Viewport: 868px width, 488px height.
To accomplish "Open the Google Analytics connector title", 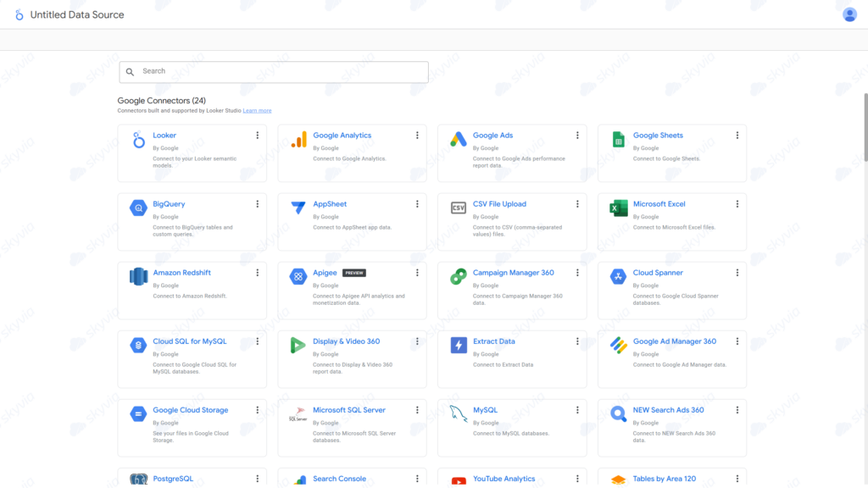I will coord(342,136).
